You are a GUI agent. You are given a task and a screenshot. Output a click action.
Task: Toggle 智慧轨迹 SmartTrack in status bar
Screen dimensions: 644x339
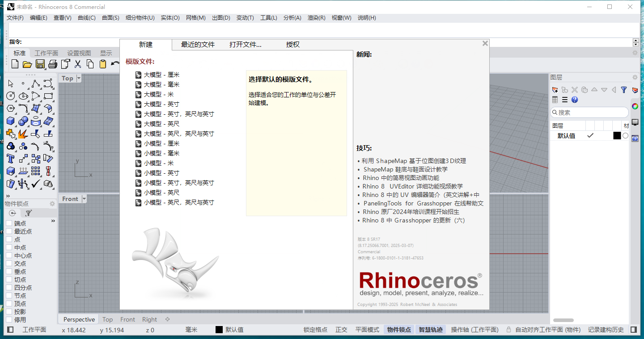[431, 330]
